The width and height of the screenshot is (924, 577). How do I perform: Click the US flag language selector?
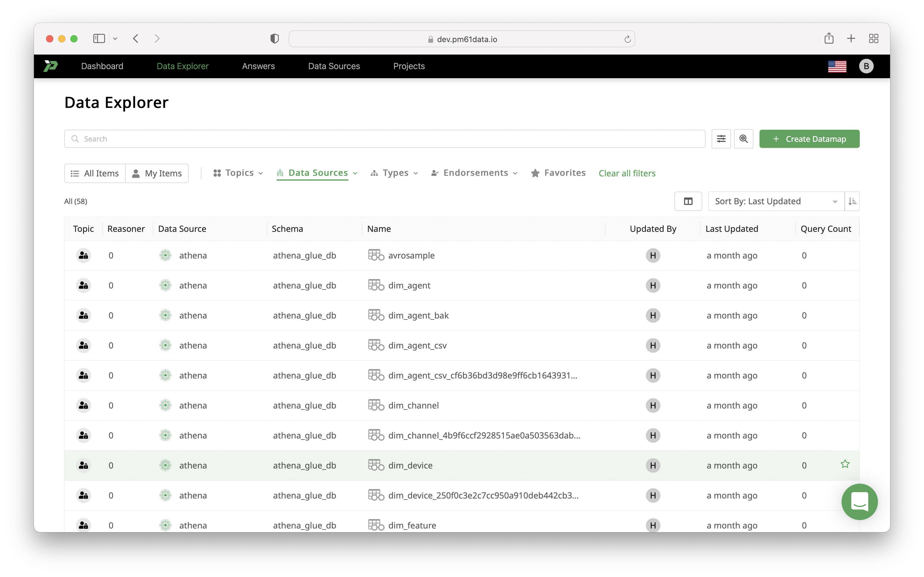pos(837,66)
